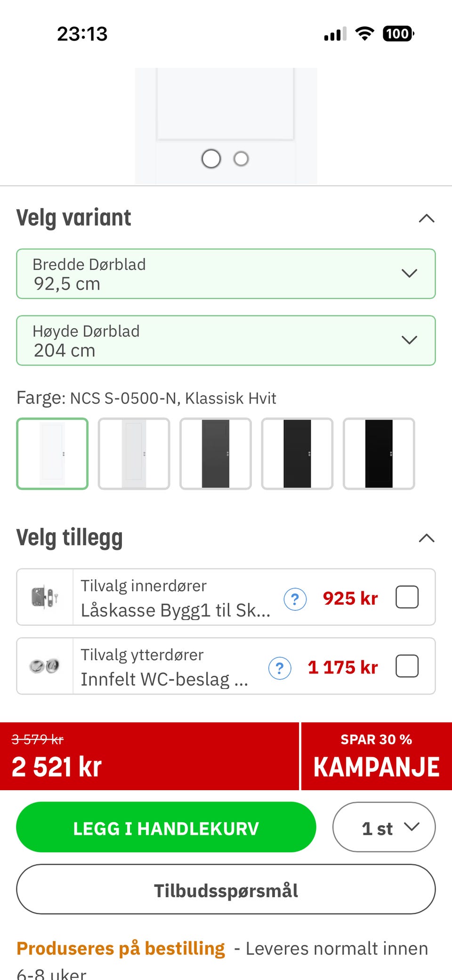
Task: Tap the cellular signal strength icon
Action: tap(335, 34)
